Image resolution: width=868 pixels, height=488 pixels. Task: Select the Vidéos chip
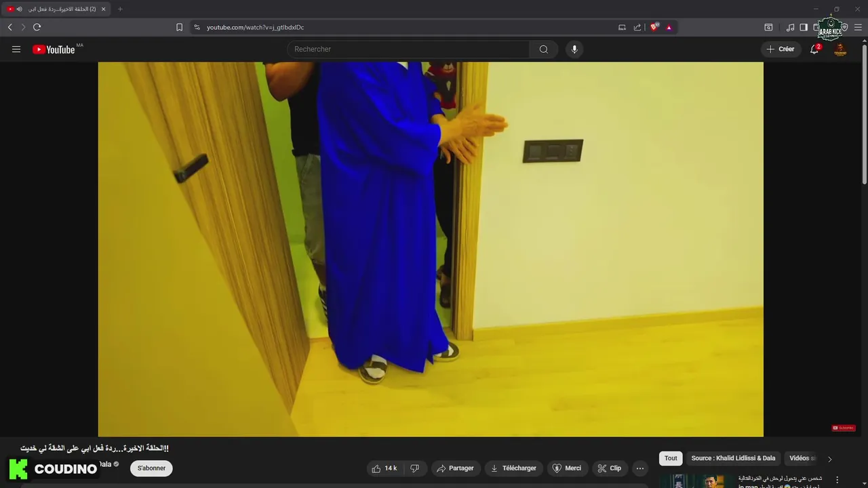(x=802, y=458)
